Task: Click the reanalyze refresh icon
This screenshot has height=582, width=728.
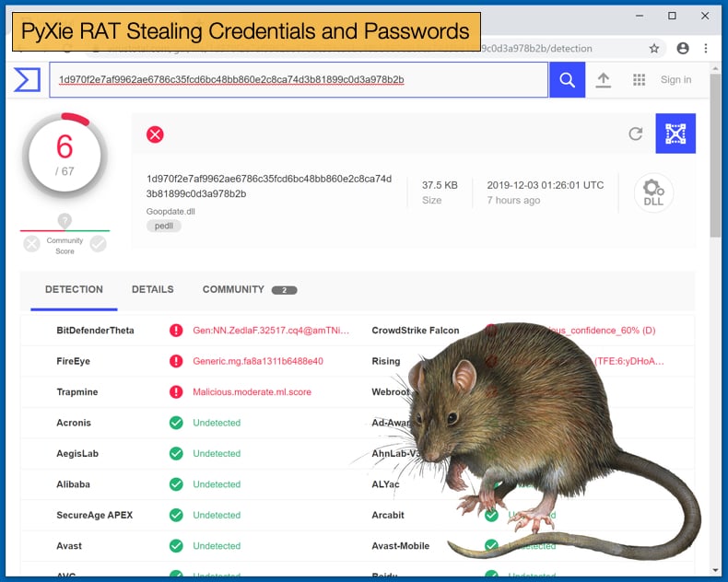Action: (x=635, y=134)
